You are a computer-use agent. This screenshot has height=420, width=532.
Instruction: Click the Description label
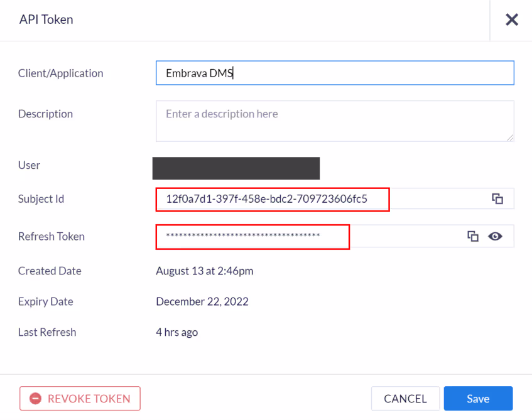pos(45,114)
